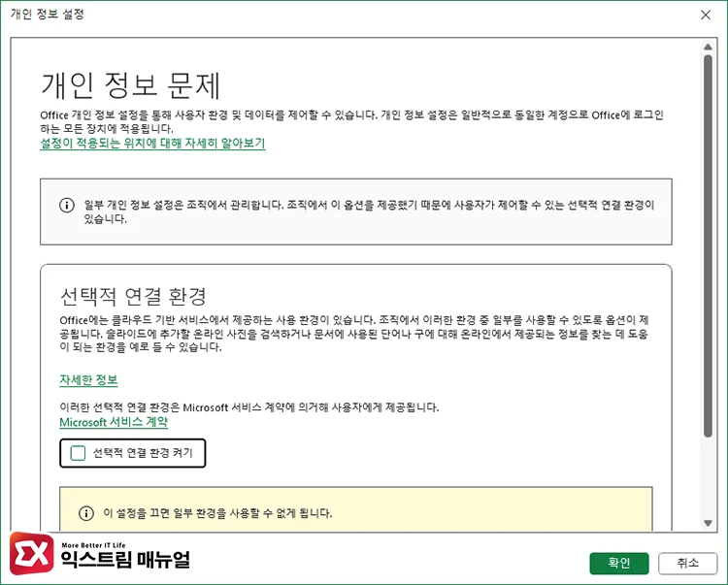Viewport: 728px width, 585px height.
Task: Click the yellow warning message about disabling the setting
Action: tap(217, 512)
